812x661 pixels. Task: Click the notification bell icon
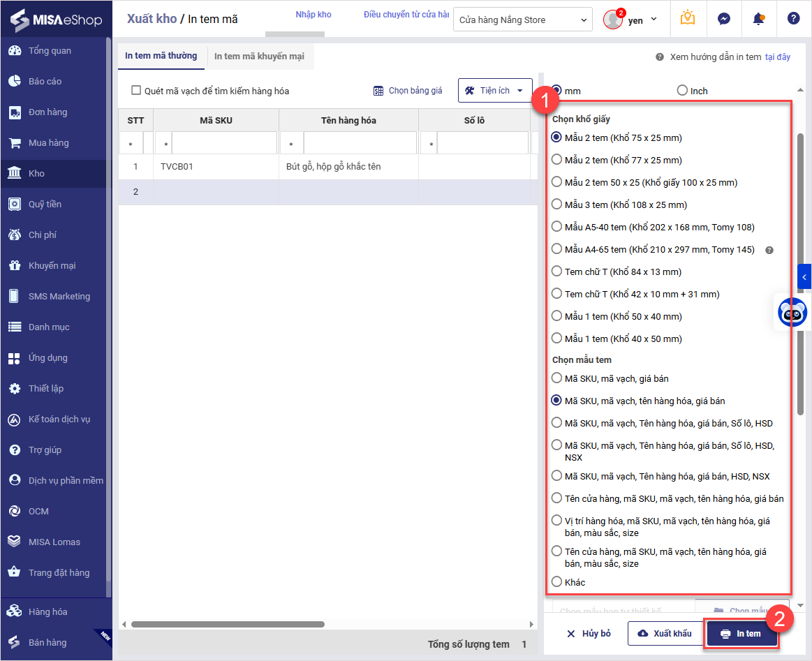[758, 19]
